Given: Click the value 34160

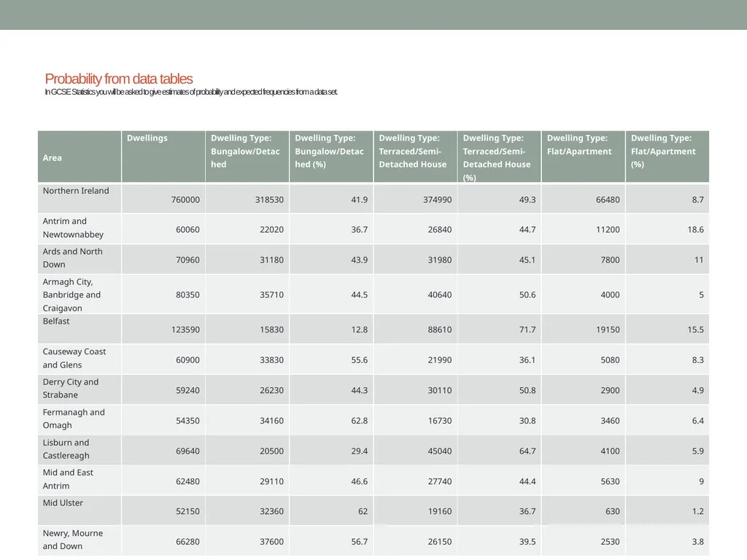Looking at the screenshot, I should [271, 421].
